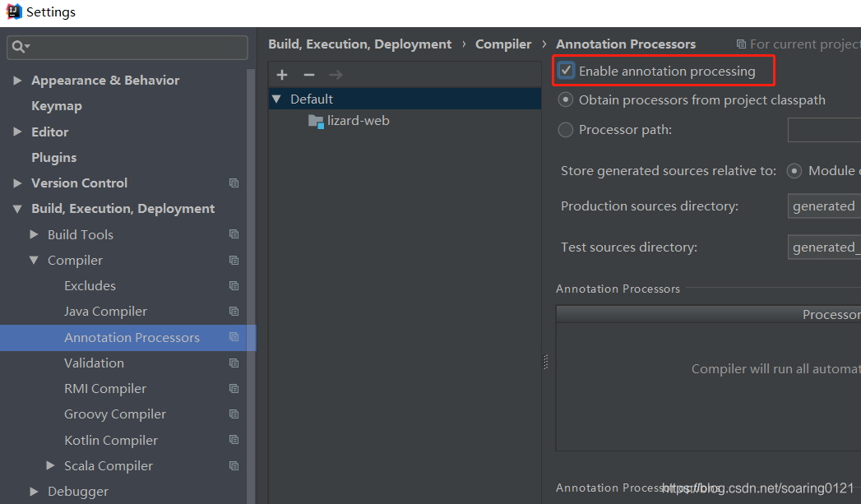Image resolution: width=861 pixels, height=504 pixels.
Task: Click project-level icon beside Scala Compiler
Action: pyautogui.click(x=234, y=465)
